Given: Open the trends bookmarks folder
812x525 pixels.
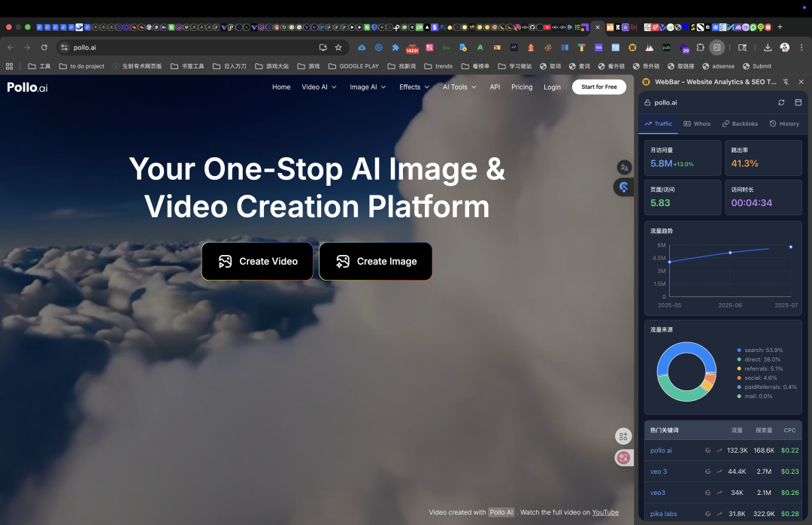Looking at the screenshot, I should point(438,66).
